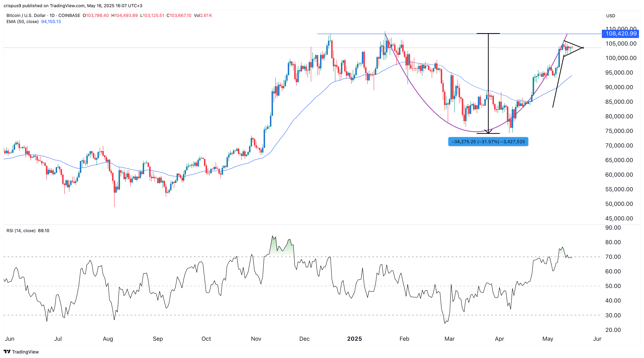Screen dimensions: 644x358
Task: Click the EMA (50, close) indicator legend
Action: coord(23,21)
